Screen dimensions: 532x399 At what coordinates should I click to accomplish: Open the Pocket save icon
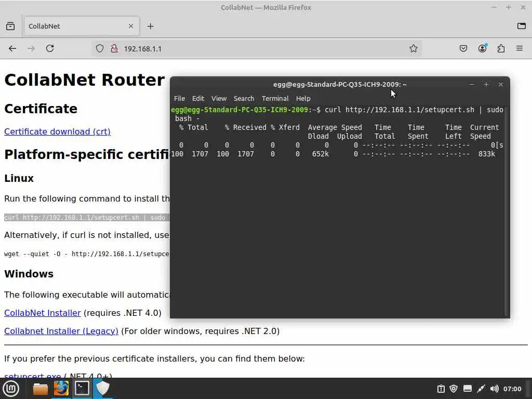pos(463,48)
